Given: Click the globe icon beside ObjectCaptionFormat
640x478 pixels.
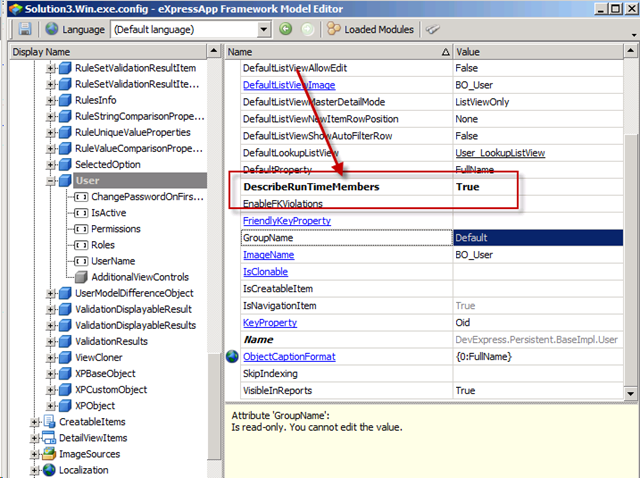Looking at the screenshot, I should [x=232, y=356].
